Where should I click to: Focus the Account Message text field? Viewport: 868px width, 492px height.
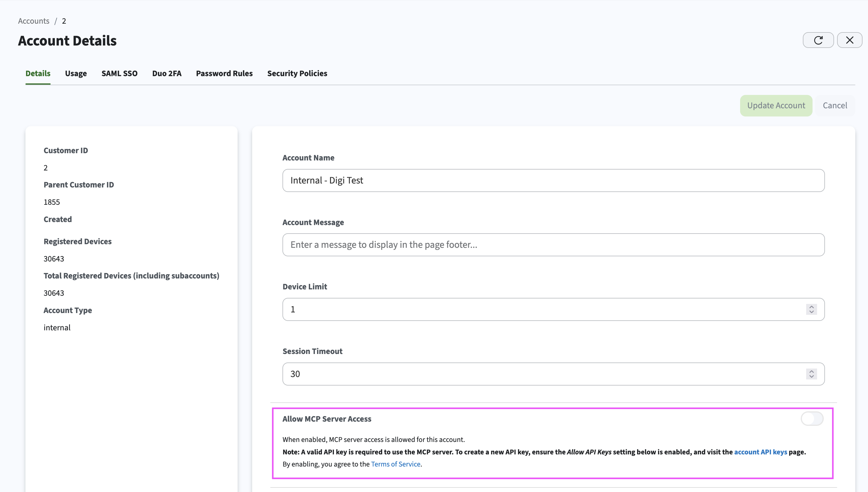pos(553,245)
